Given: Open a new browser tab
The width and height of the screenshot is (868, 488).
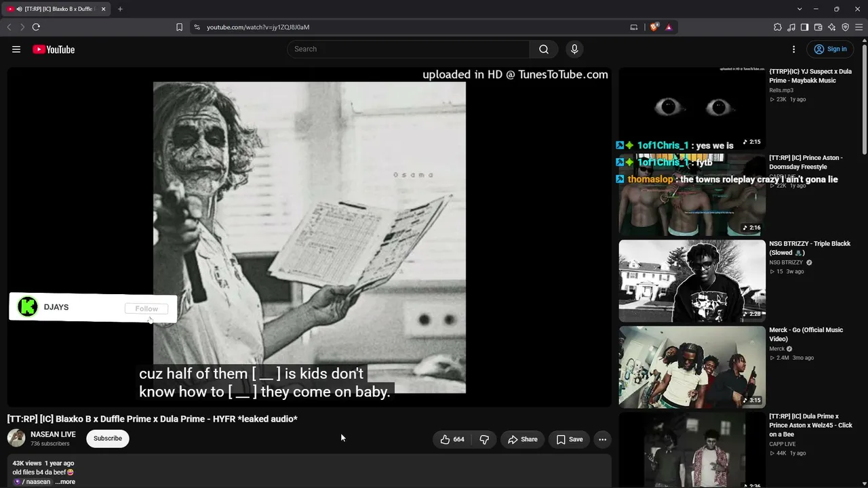Looking at the screenshot, I should 120,9.
